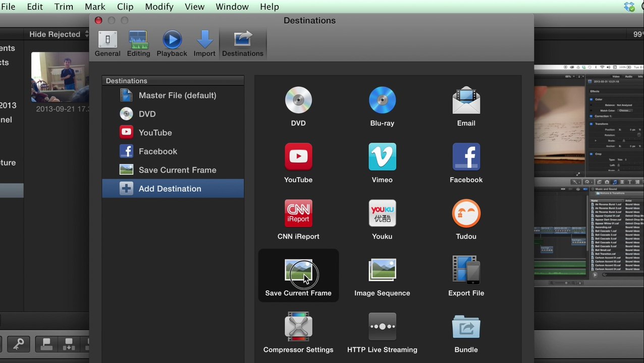Click Add Destination in the sidebar
Viewport: 644px width, 363px height.
pos(173,189)
